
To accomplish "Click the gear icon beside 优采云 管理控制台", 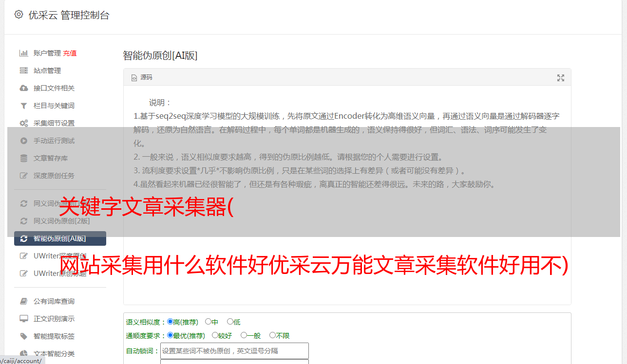I will click(x=19, y=15).
